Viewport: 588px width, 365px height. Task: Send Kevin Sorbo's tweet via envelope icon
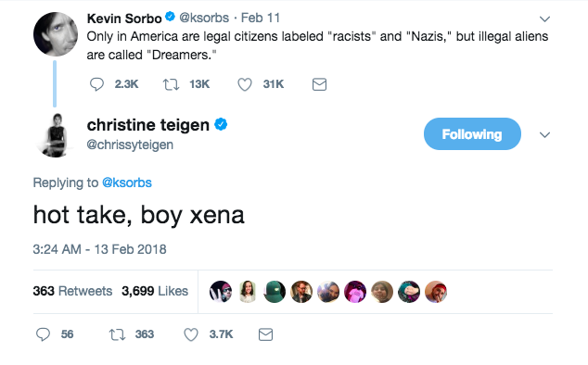pos(319,84)
